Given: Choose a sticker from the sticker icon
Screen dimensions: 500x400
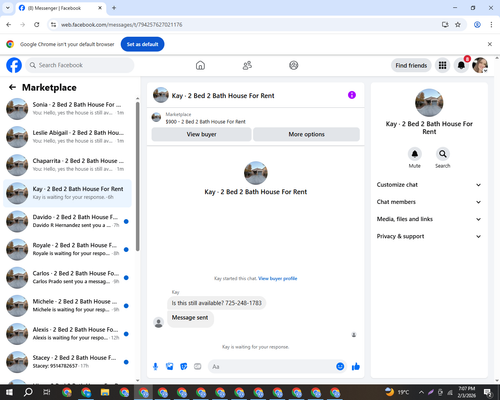Looking at the screenshot, I should point(184,367).
